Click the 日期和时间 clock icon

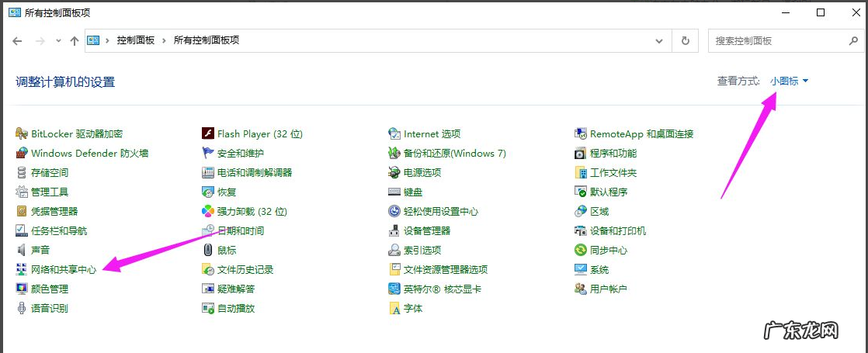coord(207,230)
